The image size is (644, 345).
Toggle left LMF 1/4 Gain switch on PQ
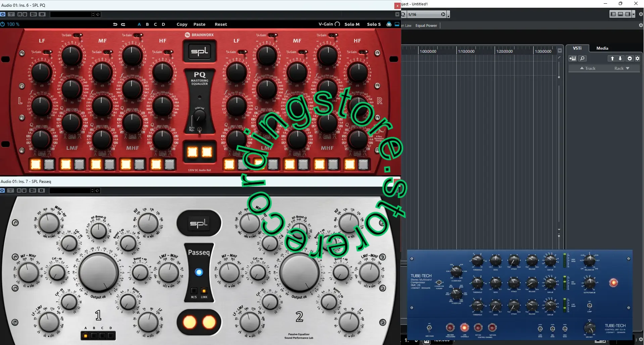[x=78, y=35]
